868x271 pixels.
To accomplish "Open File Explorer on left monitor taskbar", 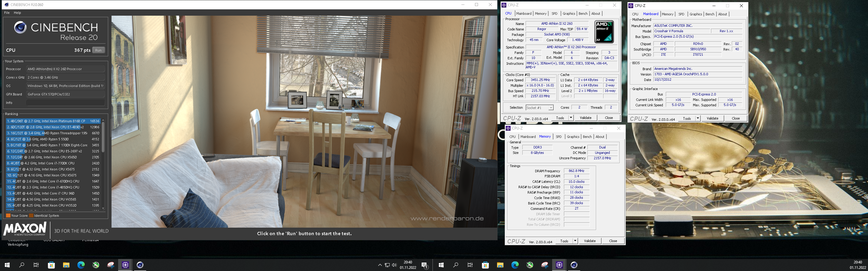I will (66, 265).
